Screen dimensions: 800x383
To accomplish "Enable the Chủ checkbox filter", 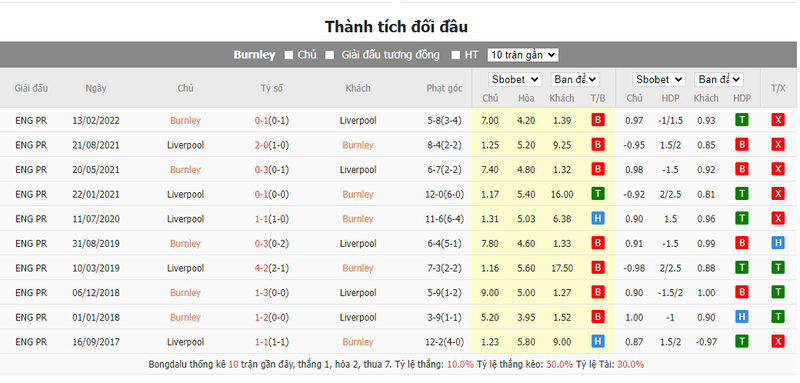I will pyautogui.click(x=289, y=55).
